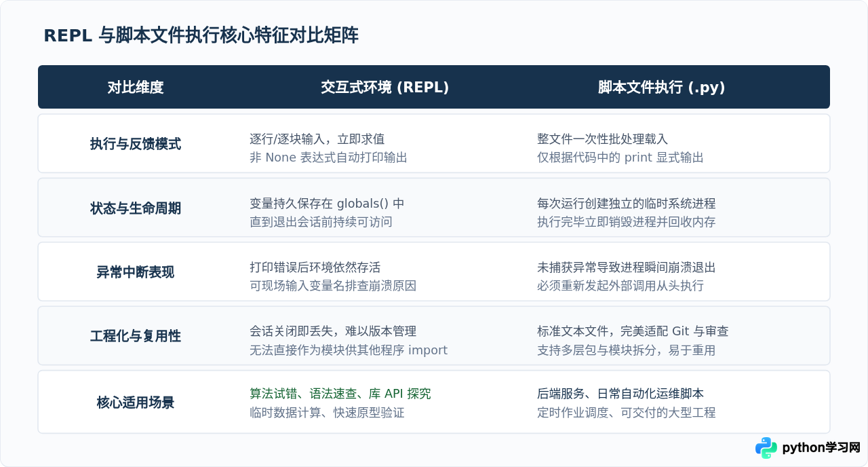Viewport: 868px width, 467px height.
Task: Click the text '必须重新发起外部调用从头执行'
Action: pyautogui.click(x=620, y=286)
